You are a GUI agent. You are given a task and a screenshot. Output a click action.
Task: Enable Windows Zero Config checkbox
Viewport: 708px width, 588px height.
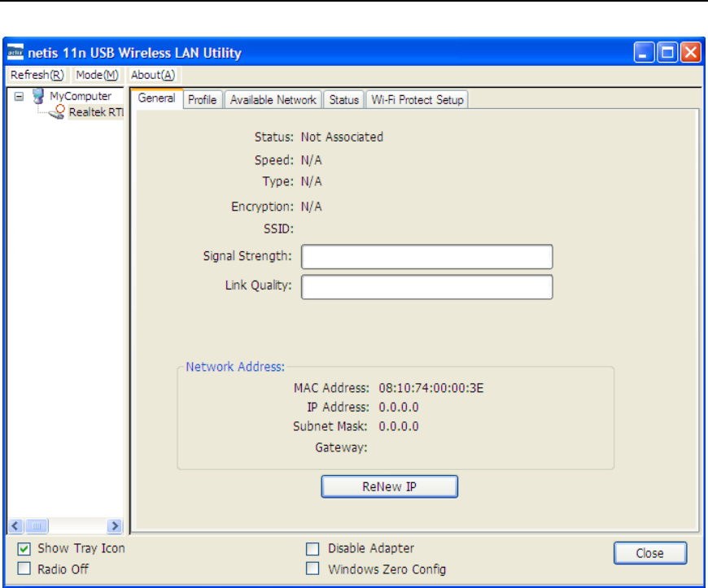tap(312, 568)
